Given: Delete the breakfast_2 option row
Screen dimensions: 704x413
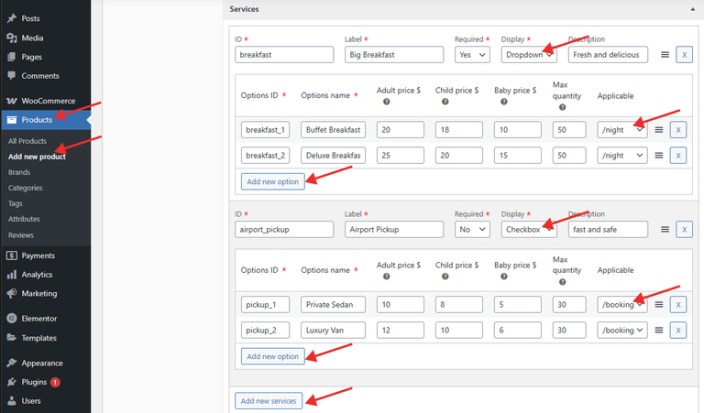Looking at the screenshot, I should click(678, 155).
